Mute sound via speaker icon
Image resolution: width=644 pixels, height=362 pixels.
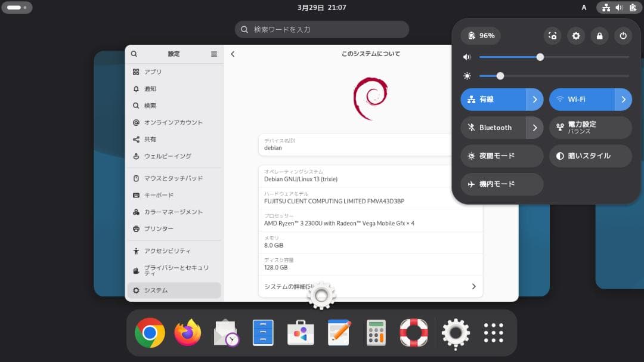(467, 57)
